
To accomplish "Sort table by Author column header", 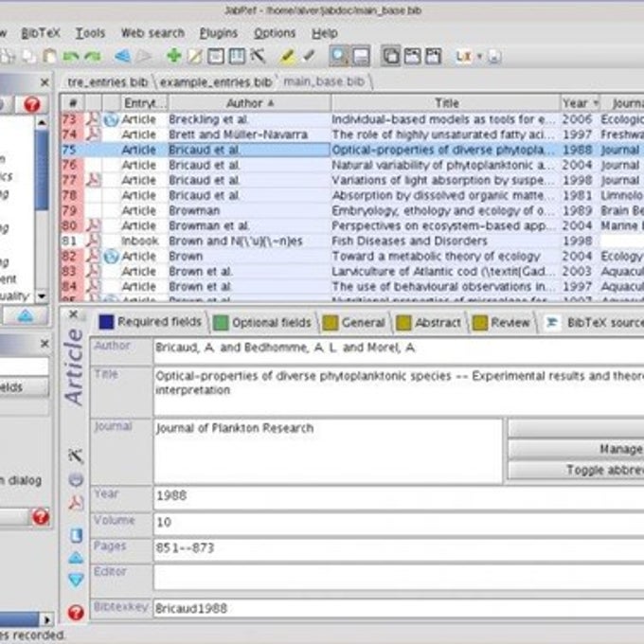I will 250,103.
